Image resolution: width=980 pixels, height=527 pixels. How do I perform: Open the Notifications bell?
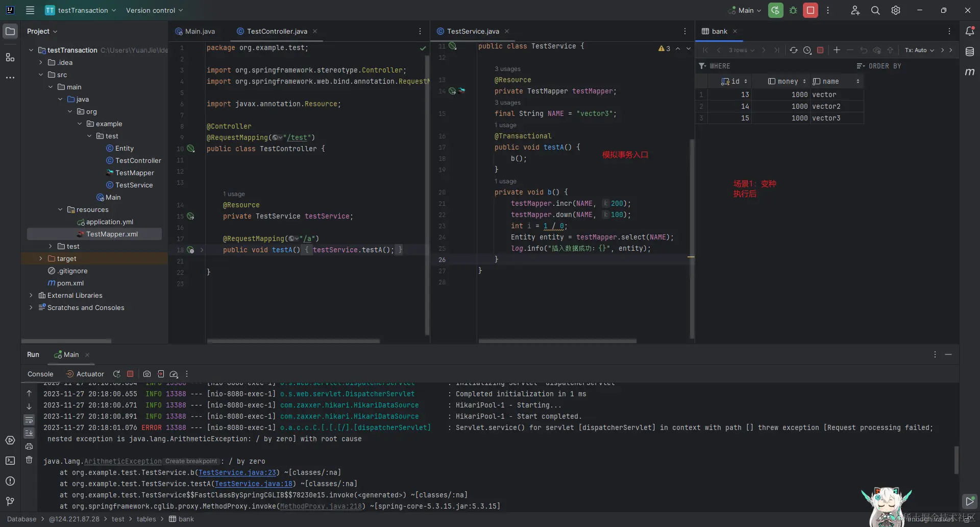tap(970, 31)
